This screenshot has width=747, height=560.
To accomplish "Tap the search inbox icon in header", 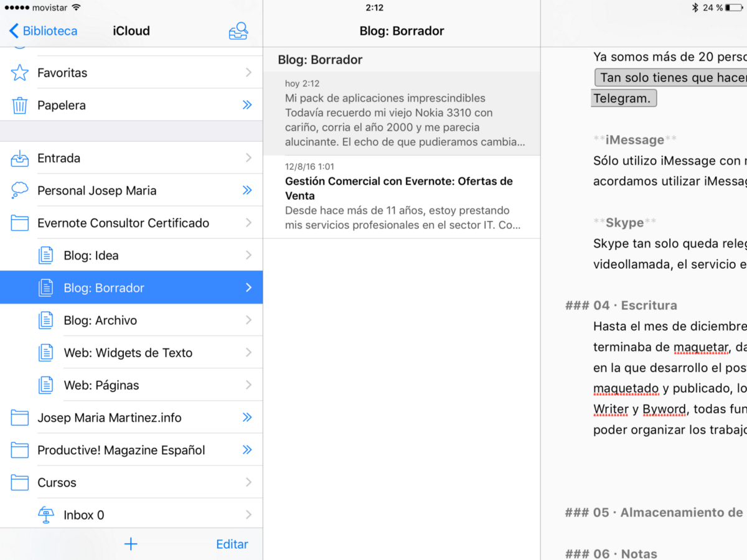I will [x=238, y=31].
